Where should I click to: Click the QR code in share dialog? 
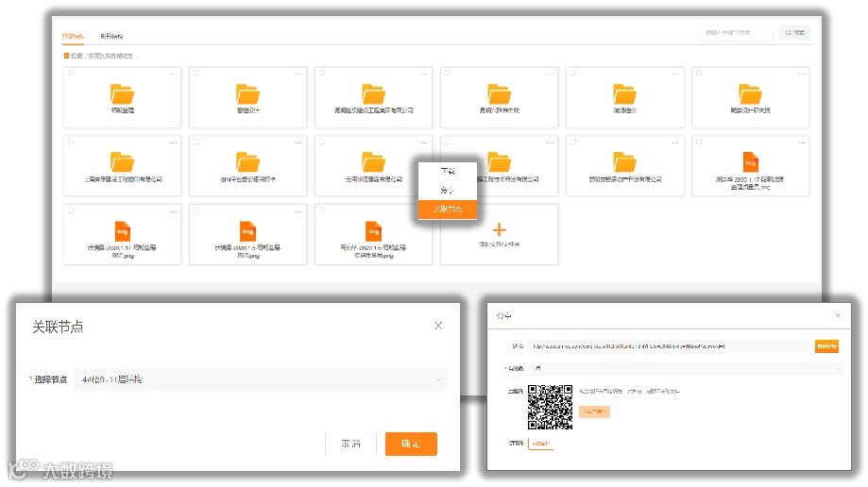pos(550,408)
